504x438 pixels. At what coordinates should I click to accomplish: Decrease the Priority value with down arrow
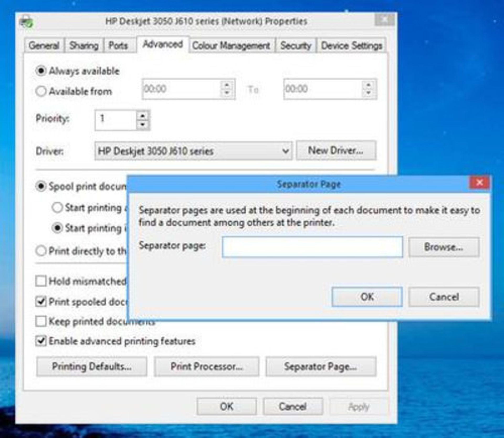[143, 125]
